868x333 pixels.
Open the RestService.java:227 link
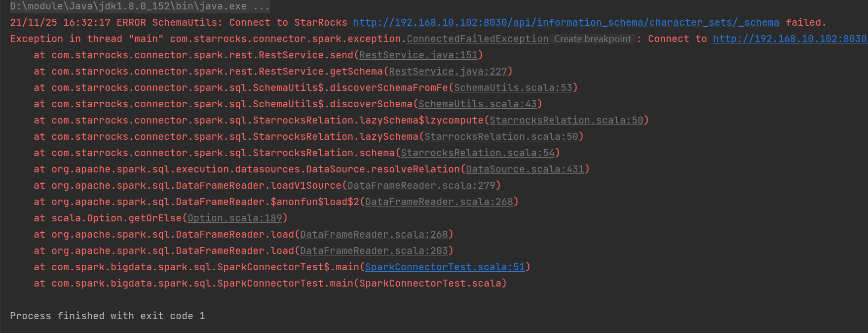(448, 71)
